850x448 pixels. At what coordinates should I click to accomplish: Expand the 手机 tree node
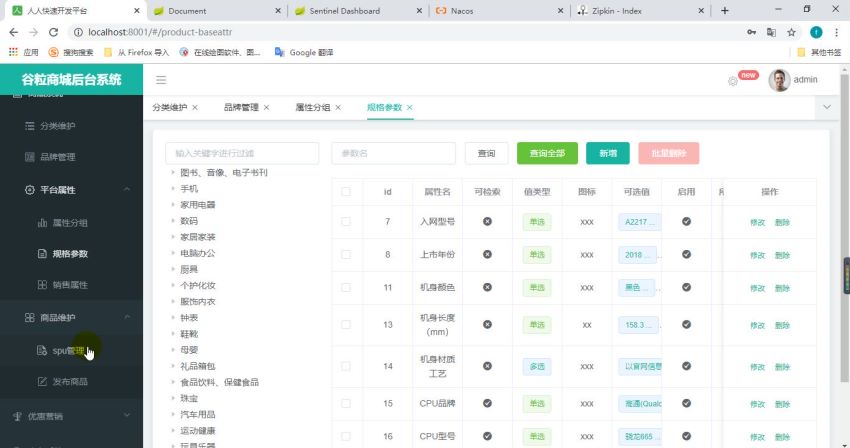coord(173,189)
